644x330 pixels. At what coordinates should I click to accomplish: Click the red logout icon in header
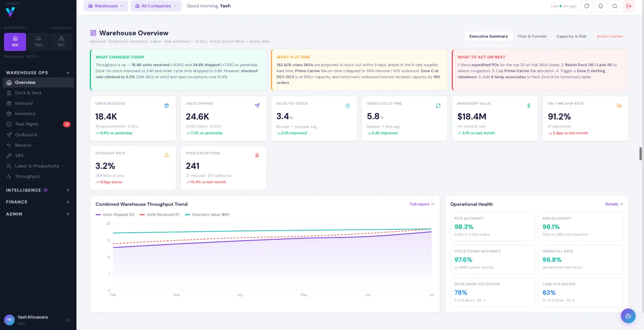[629, 6]
